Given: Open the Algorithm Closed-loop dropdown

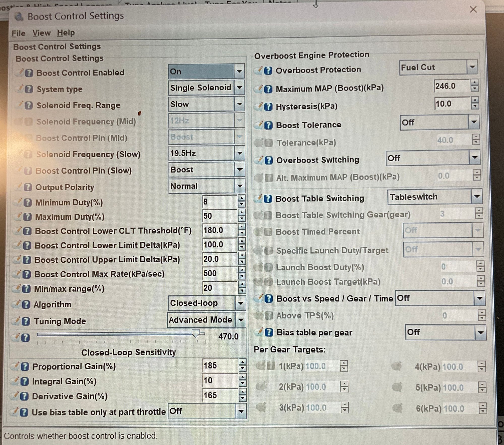Looking at the screenshot, I should [x=240, y=303].
